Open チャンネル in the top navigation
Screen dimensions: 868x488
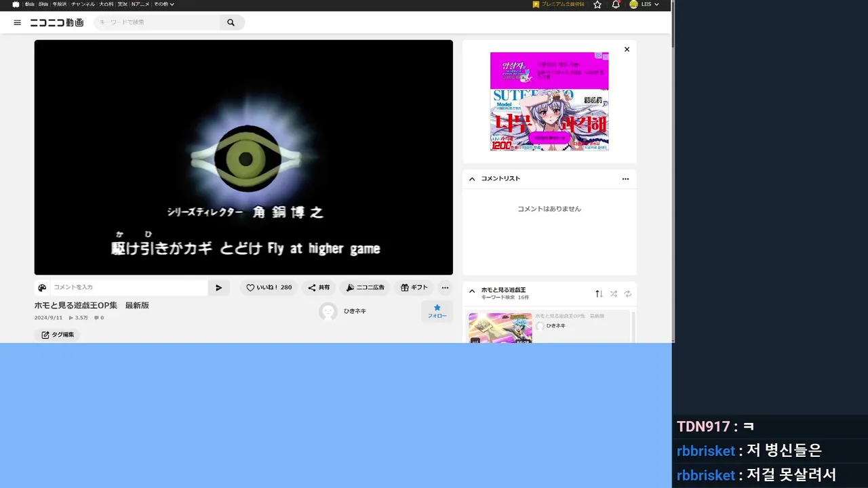[83, 4]
